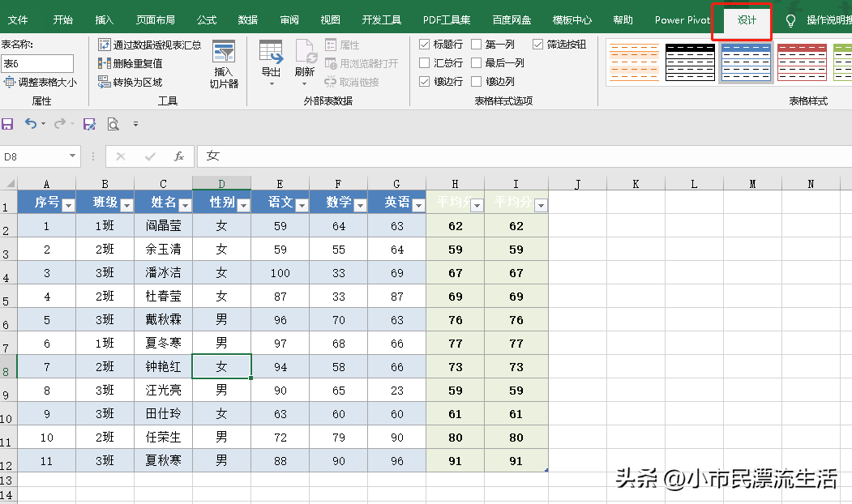852x504 pixels.
Task: Click the Refresh (刷新) button
Action: (x=305, y=64)
